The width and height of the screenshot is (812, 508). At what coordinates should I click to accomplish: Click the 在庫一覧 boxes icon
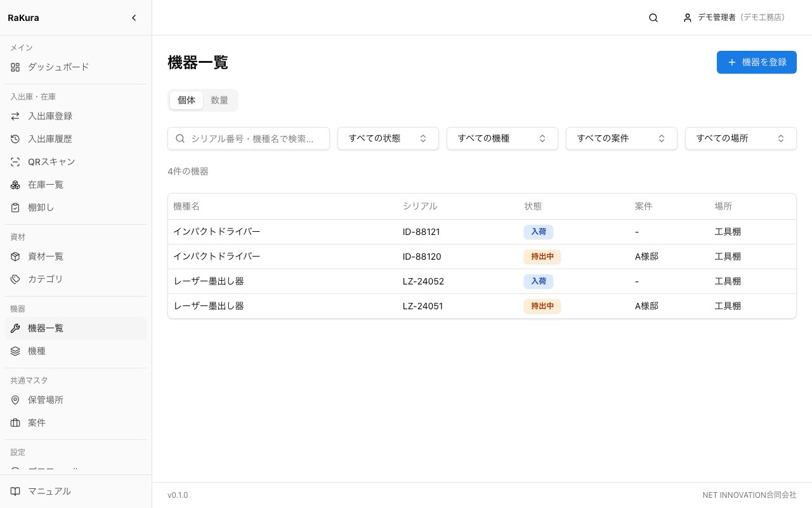pos(15,185)
